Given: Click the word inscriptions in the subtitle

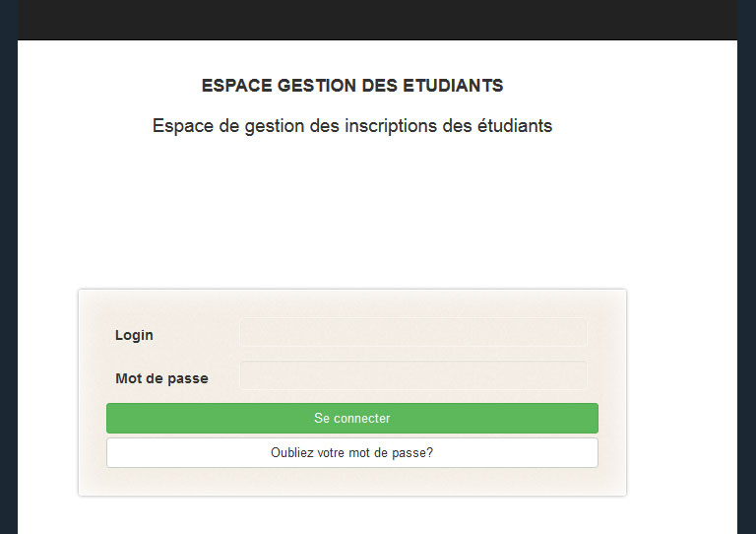Looking at the screenshot, I should coord(392,126).
